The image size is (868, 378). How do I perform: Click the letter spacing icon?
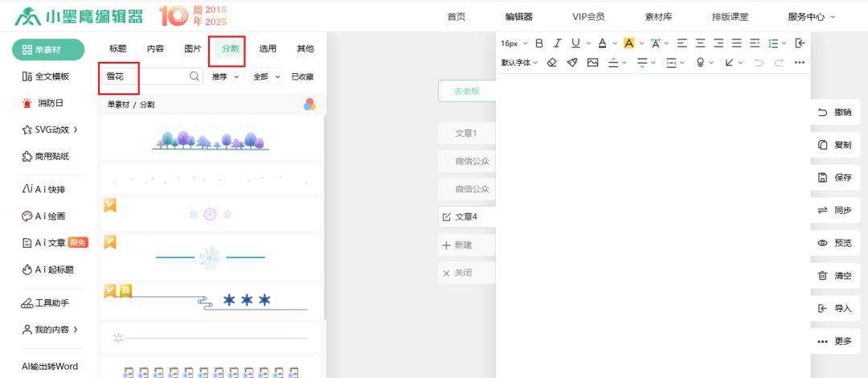(x=656, y=43)
